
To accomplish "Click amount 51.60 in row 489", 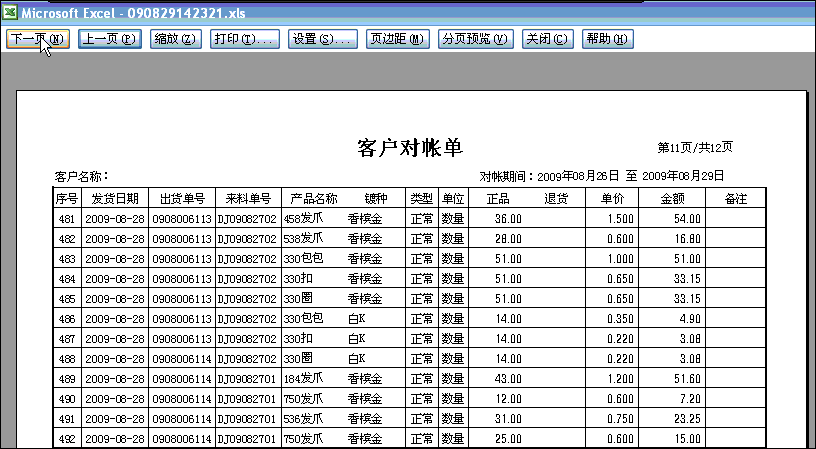I will click(687, 379).
